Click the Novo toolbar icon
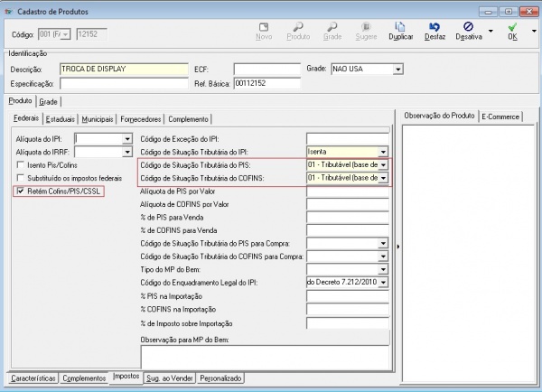Image resolution: width=542 pixels, height=392 pixels. pos(264,28)
